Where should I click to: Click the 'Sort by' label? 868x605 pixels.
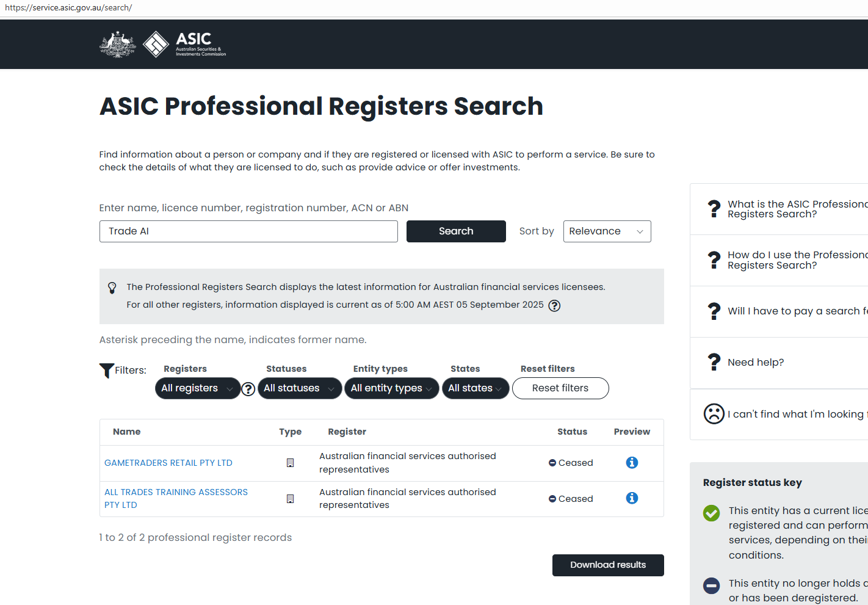537,231
